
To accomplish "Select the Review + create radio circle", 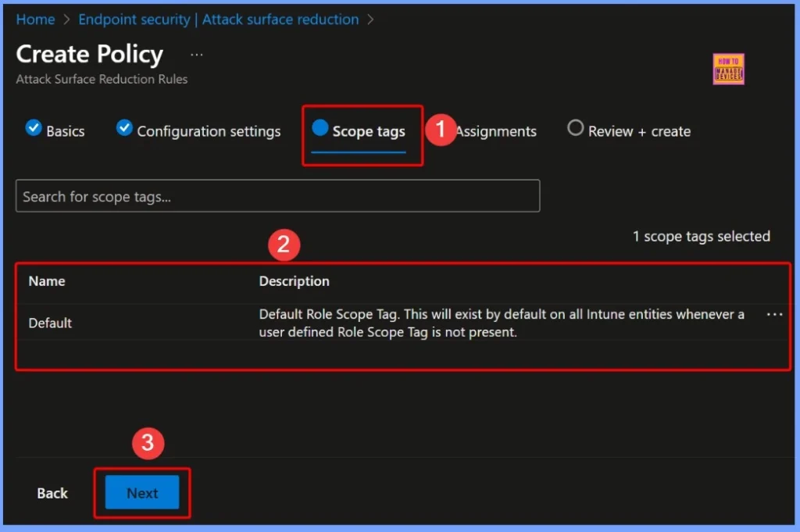I will pos(574,128).
